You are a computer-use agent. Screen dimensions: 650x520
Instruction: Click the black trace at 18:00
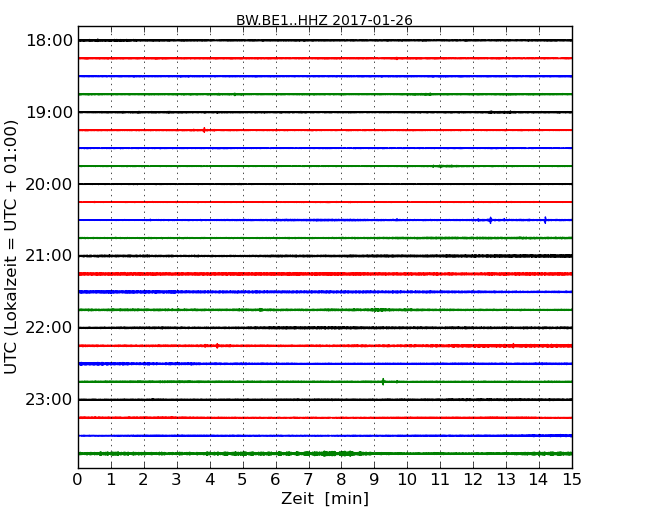pos(325,40)
